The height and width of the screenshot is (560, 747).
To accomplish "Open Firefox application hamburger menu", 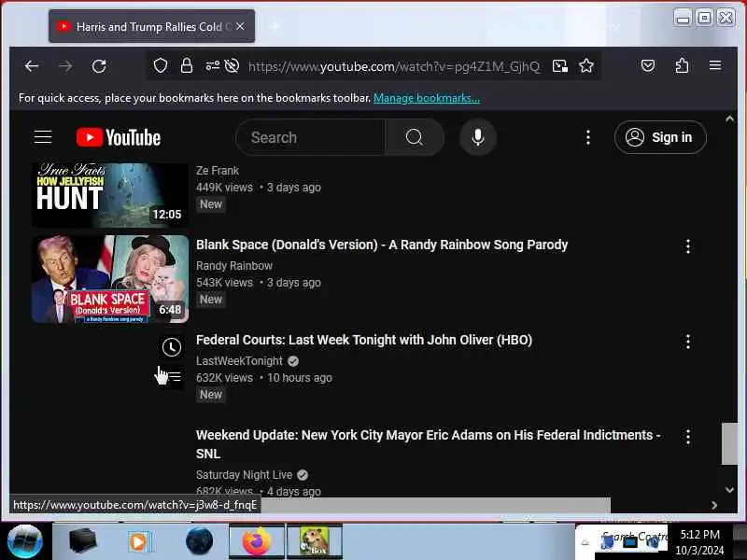I will coord(715,65).
